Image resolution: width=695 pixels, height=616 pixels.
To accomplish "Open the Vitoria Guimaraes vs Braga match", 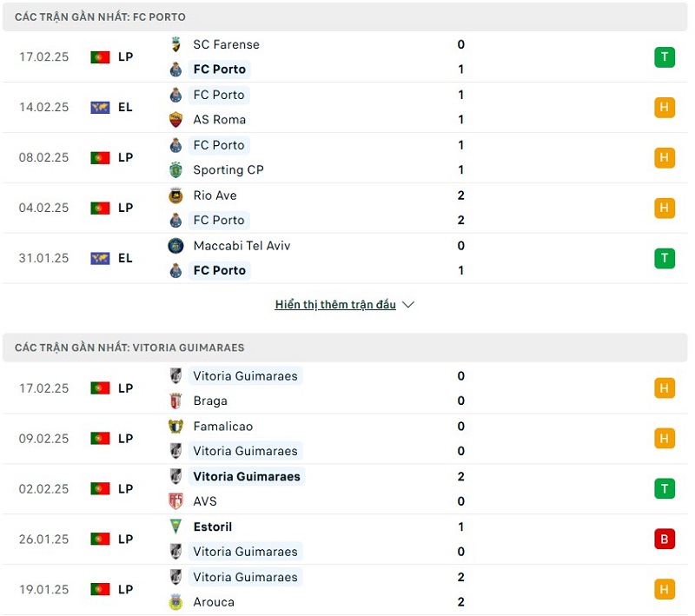I will [347, 388].
